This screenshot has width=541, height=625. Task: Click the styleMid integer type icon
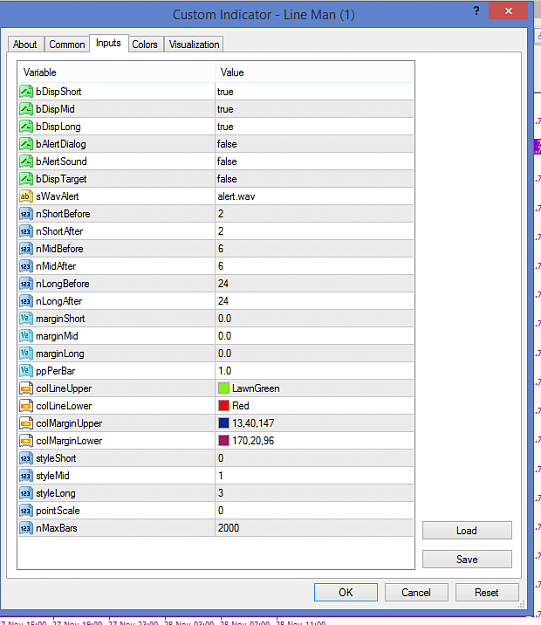pyautogui.click(x=26, y=476)
